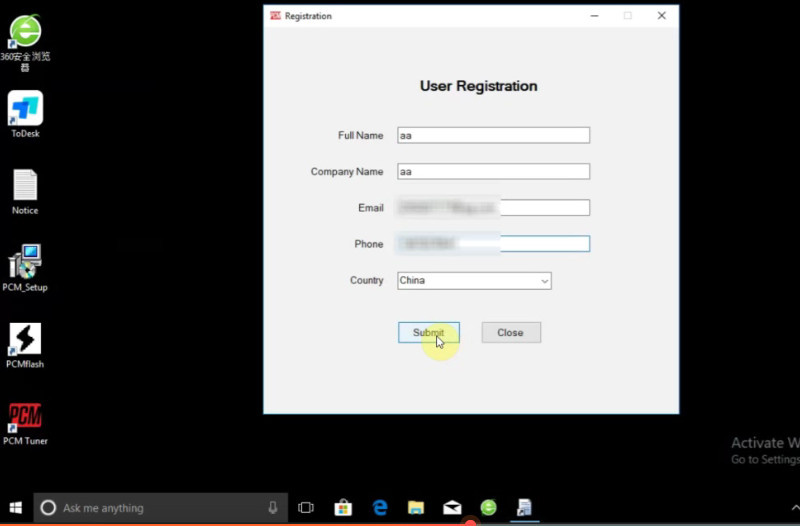
Task: Open the PCMflash desktop shortcut
Action: pos(25,340)
